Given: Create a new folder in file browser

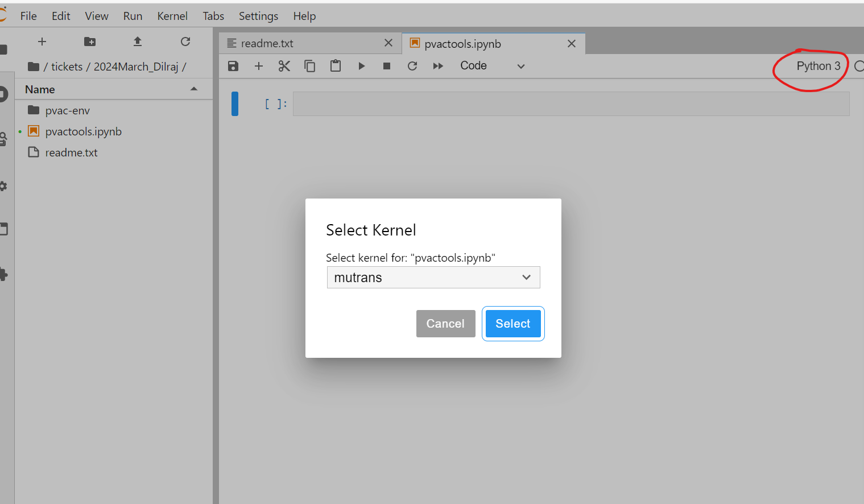Looking at the screenshot, I should tap(90, 42).
